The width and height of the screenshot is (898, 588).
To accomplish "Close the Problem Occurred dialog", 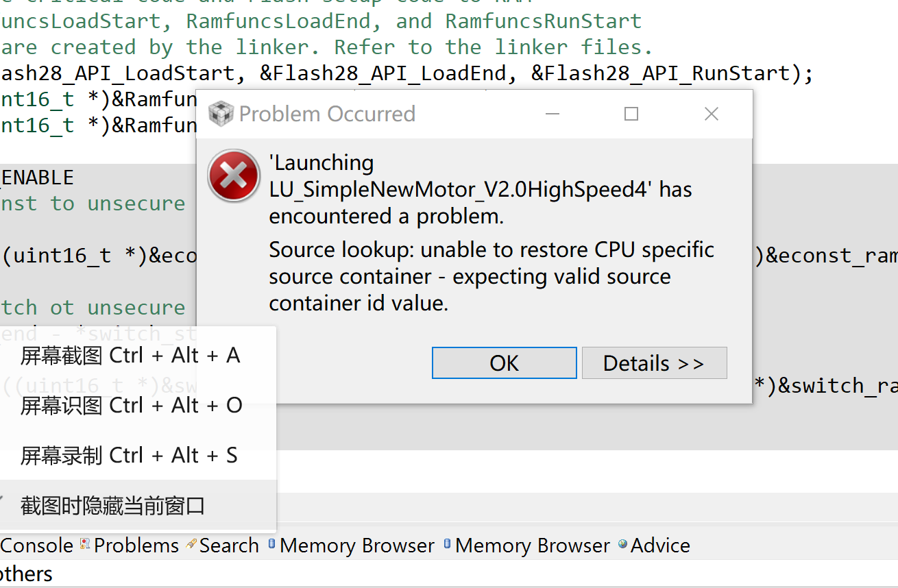I will click(712, 114).
